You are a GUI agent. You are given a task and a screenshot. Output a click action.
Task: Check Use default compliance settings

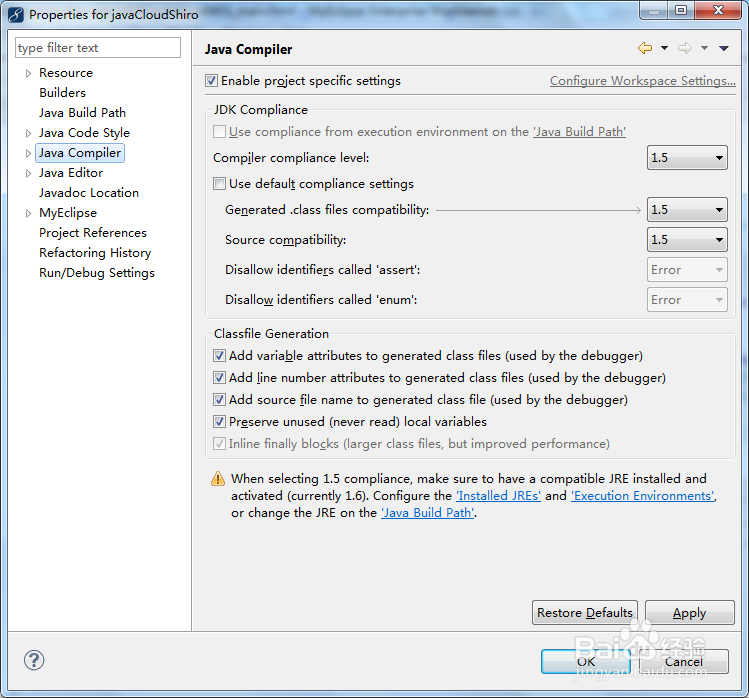pyautogui.click(x=219, y=183)
